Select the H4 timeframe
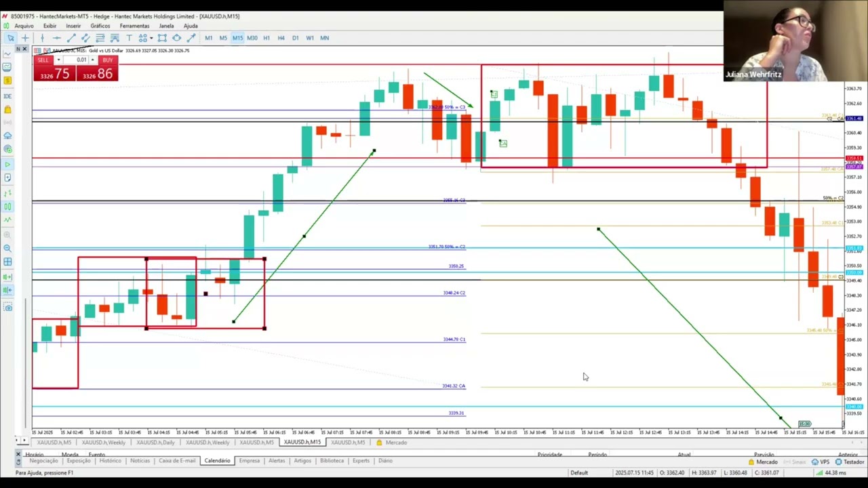868x488 pixels. [281, 38]
